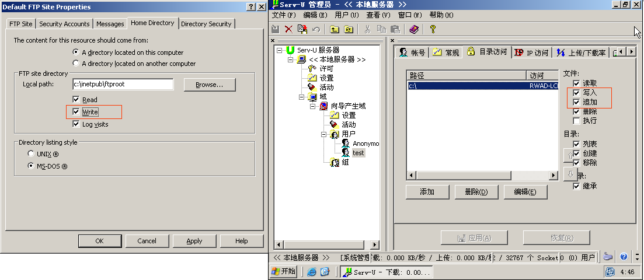Click the 删除(D) button below path list
The width and height of the screenshot is (644, 280).
tap(476, 192)
